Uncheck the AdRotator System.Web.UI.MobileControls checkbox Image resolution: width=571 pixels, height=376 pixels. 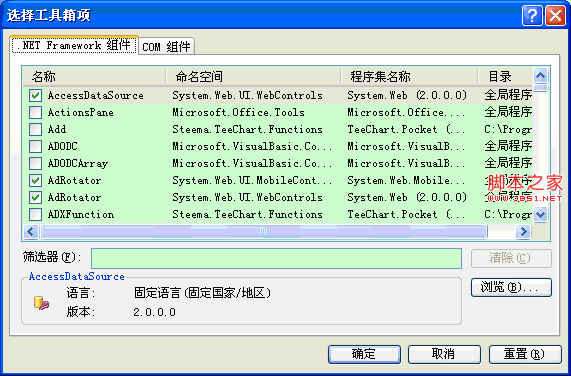click(35, 180)
